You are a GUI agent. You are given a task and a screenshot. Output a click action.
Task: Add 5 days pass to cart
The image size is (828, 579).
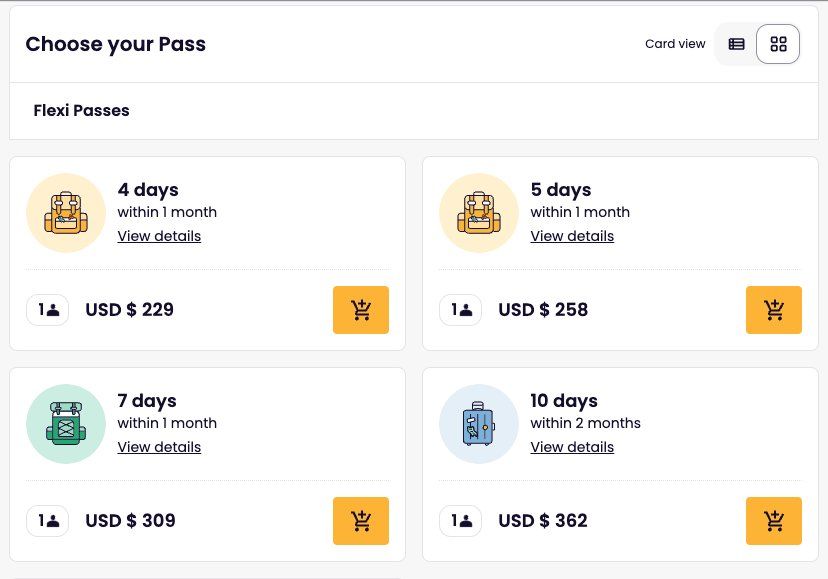tap(774, 310)
